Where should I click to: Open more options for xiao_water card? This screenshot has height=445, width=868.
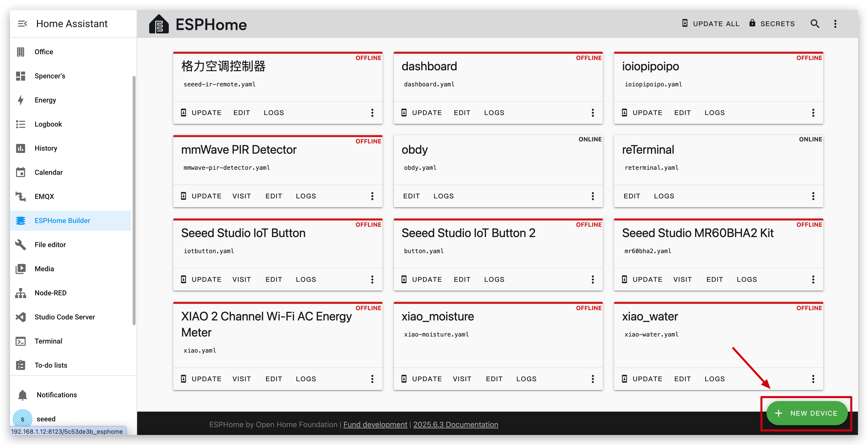point(813,379)
